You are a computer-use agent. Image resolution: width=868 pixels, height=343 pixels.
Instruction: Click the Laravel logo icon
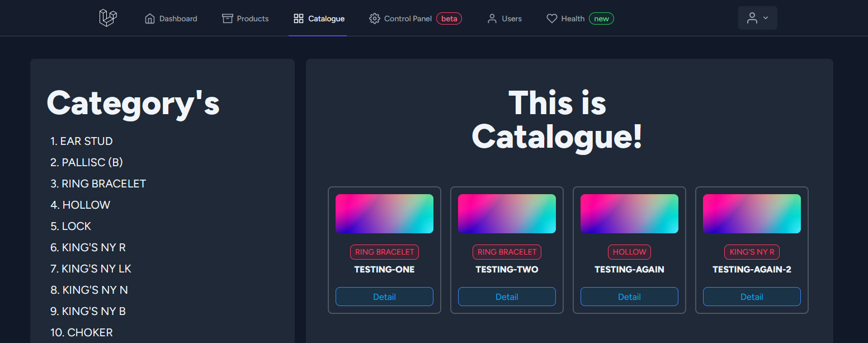(x=107, y=17)
